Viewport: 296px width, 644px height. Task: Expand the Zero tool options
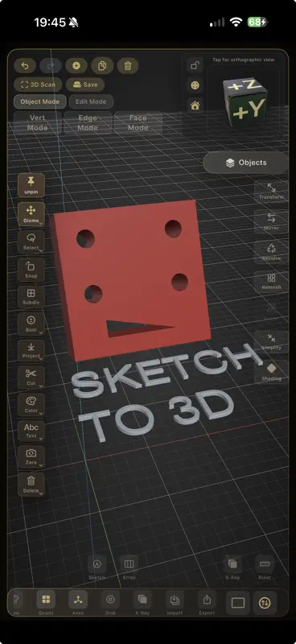click(x=31, y=456)
